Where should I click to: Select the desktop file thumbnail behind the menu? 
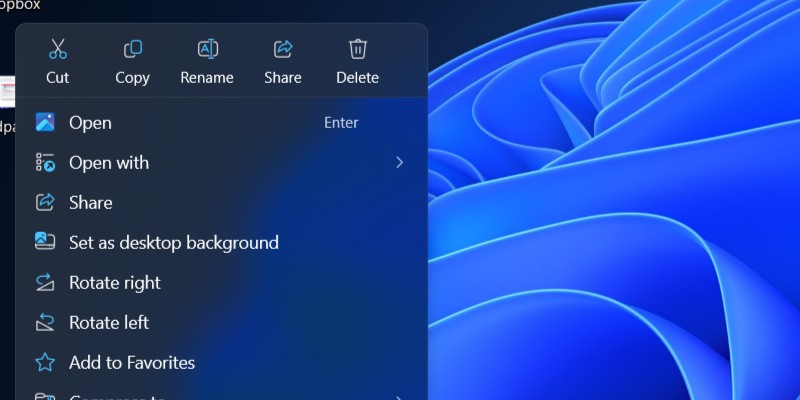coord(7,92)
